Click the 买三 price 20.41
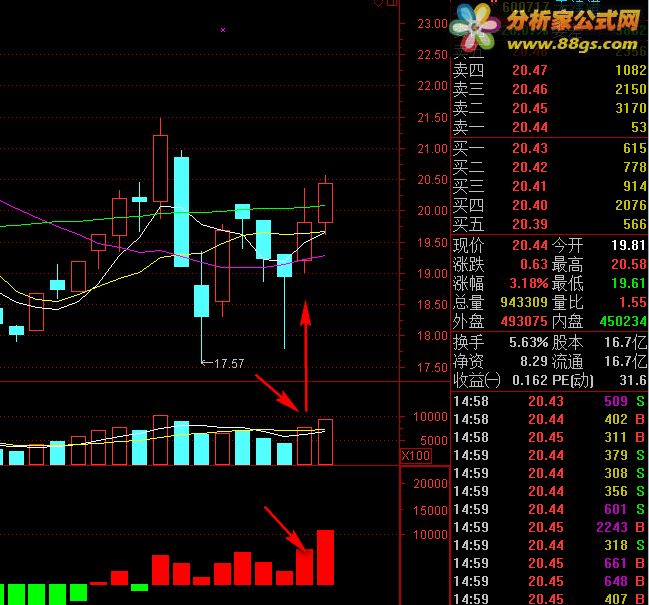Screen dimensions: 649x605 [530, 186]
